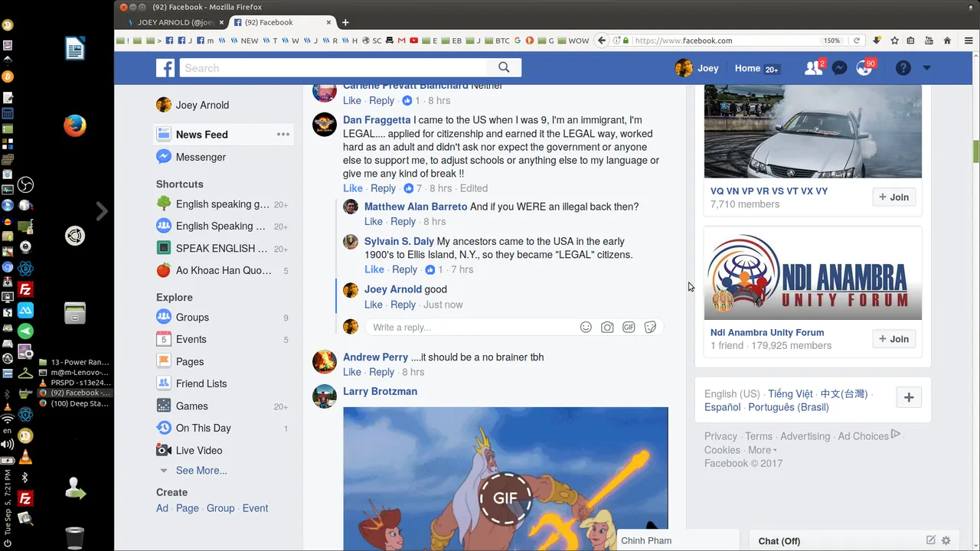The image size is (980, 551).
Task: Reload the Facebook page
Action: (857, 41)
